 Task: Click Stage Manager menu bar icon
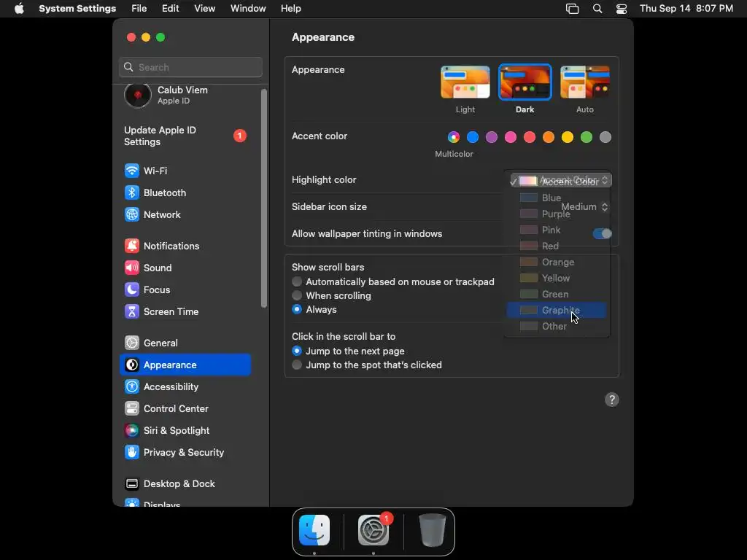(572, 9)
